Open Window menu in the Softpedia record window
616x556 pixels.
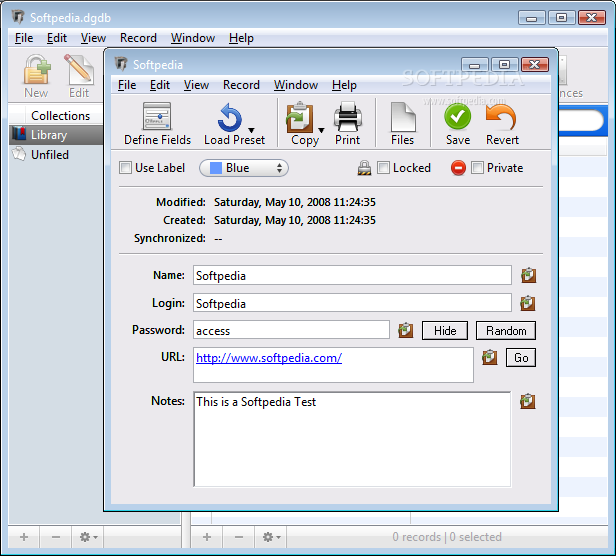[296, 85]
